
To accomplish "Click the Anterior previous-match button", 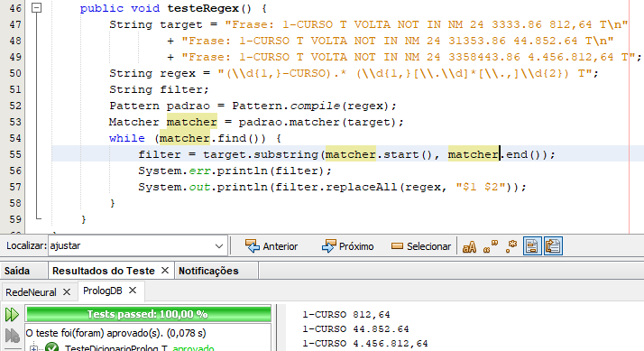I will [x=271, y=246].
